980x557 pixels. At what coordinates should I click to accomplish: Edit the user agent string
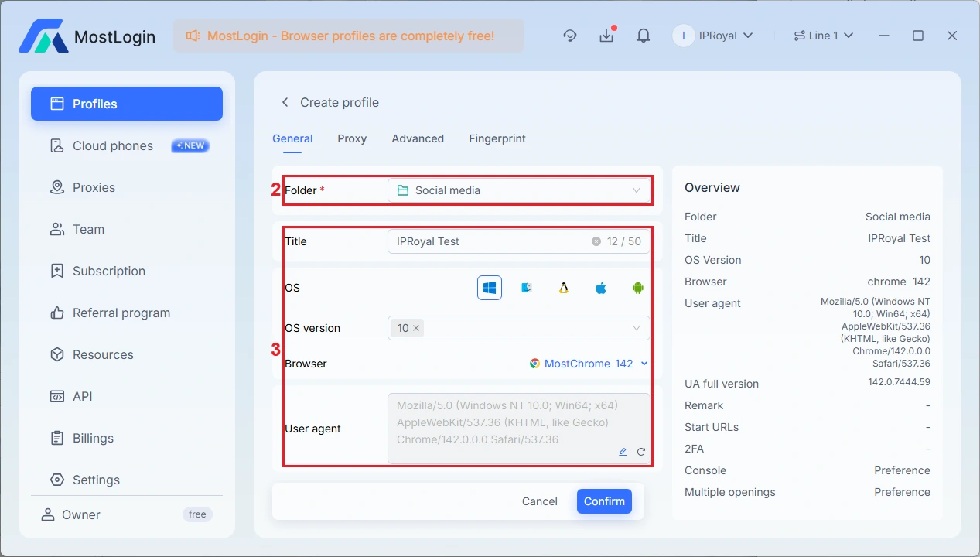(x=623, y=452)
